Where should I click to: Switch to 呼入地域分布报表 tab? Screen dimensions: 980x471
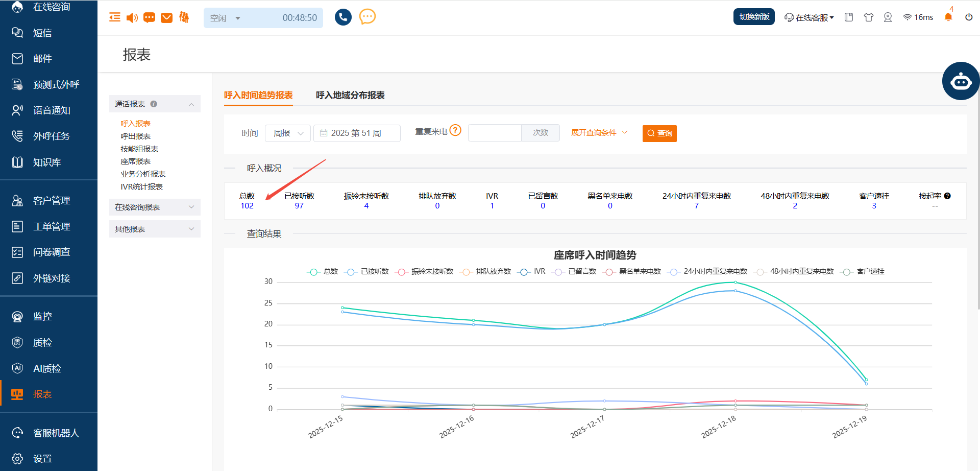click(350, 96)
